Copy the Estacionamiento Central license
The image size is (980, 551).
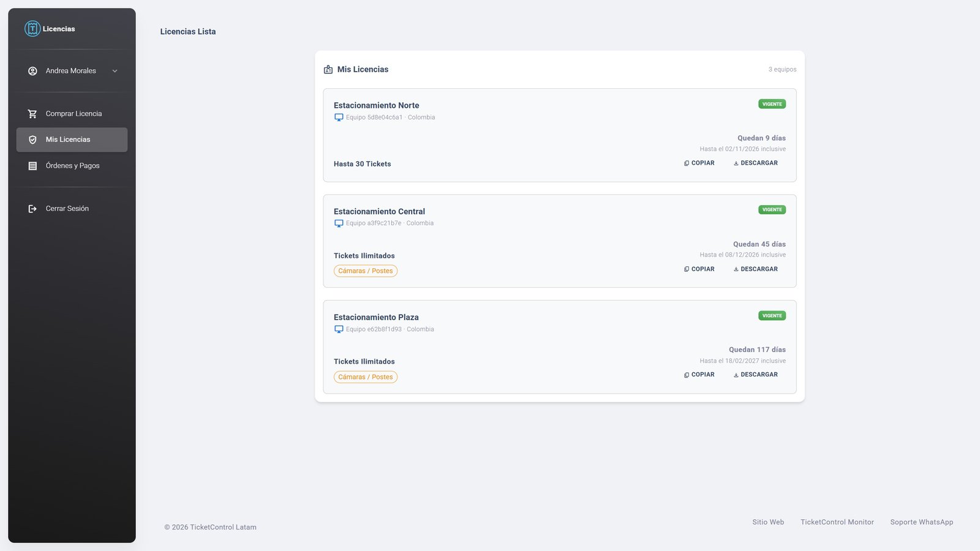tap(699, 269)
